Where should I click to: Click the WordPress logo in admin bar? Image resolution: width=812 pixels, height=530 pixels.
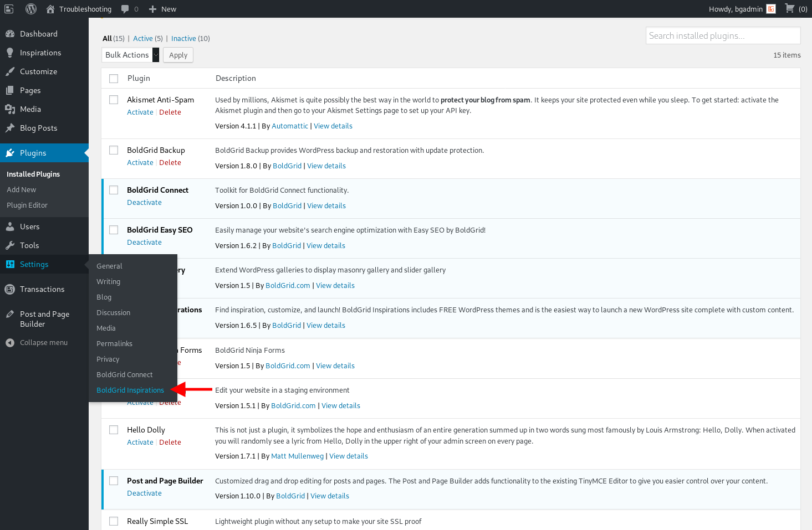pos(31,9)
